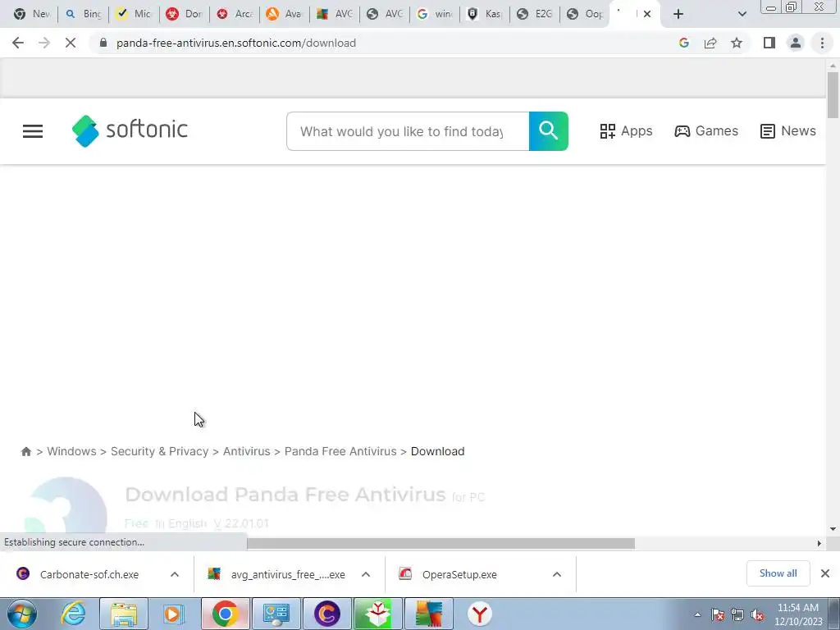Open a new tab with plus button
The height and width of the screenshot is (630, 840).
point(678,14)
